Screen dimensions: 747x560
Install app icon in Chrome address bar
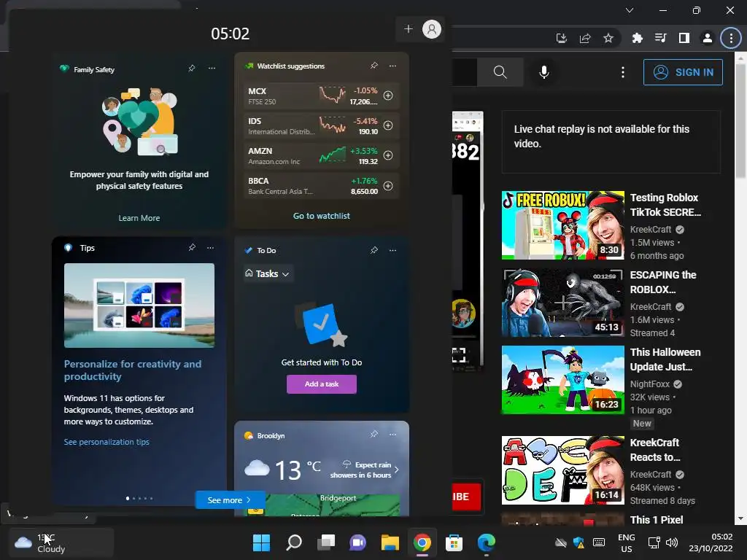[x=562, y=38]
